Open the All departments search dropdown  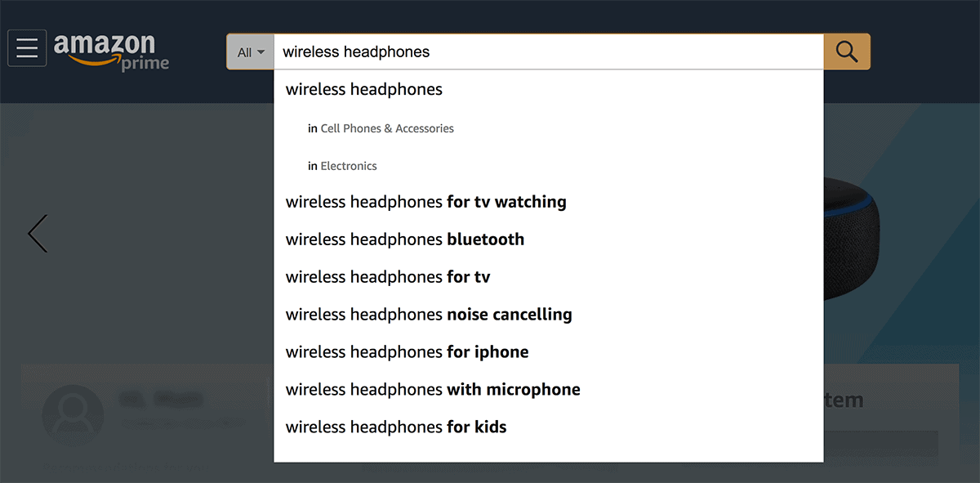pyautogui.click(x=251, y=52)
